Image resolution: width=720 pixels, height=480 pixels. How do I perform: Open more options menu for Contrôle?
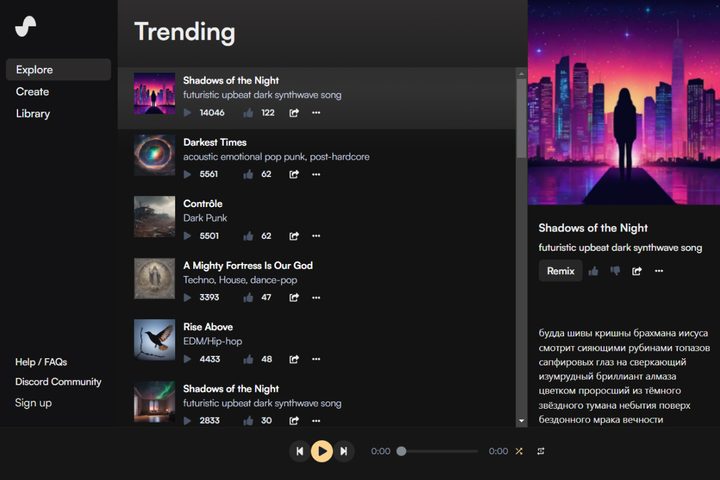(x=316, y=236)
